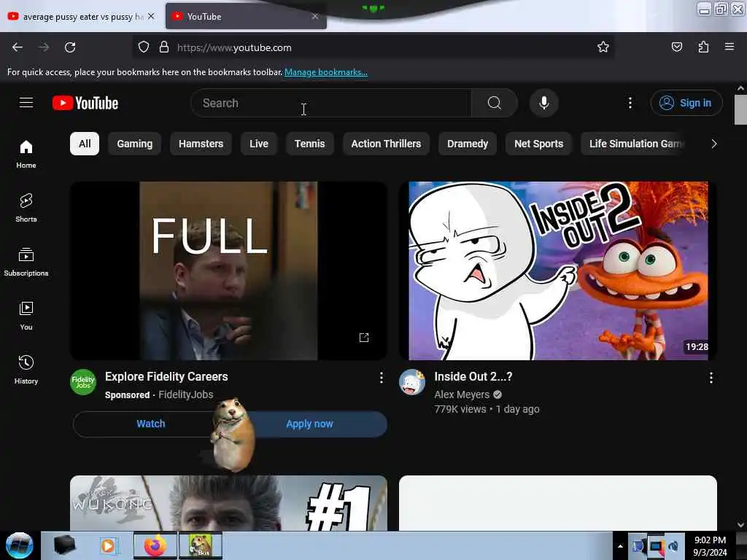
Task: Select the Hamsters filter chip
Action: 201,144
